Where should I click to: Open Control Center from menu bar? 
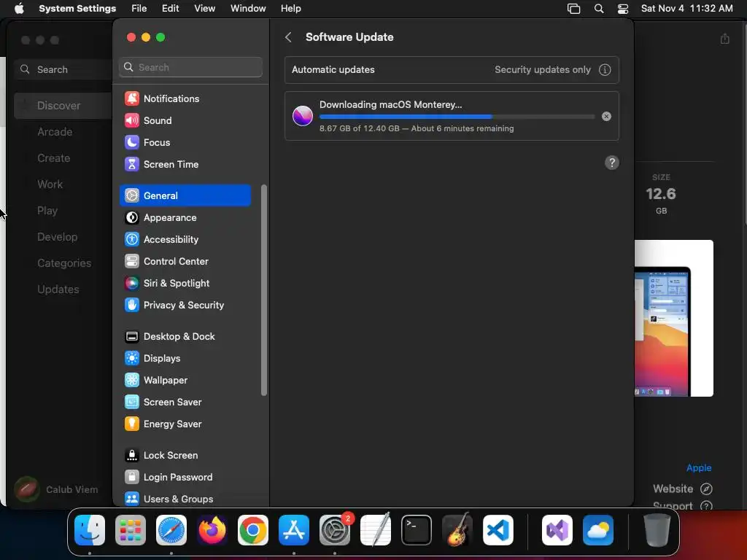[x=623, y=9]
